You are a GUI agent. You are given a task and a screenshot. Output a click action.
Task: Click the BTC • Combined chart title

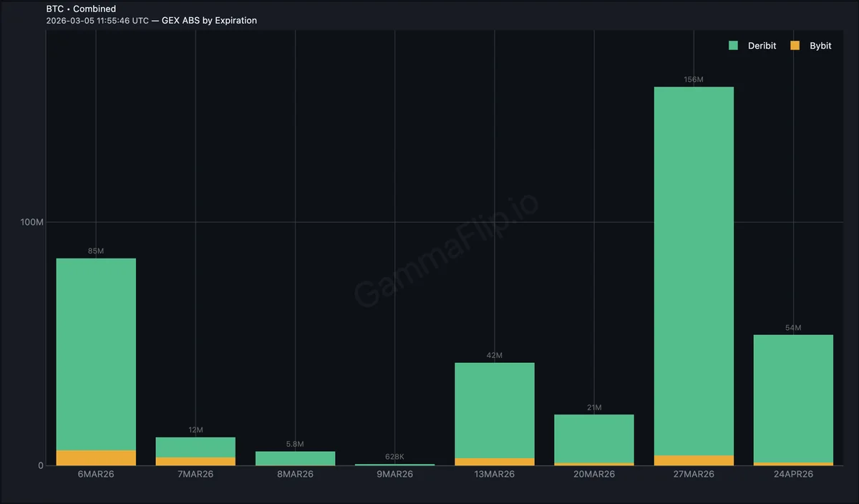pyautogui.click(x=81, y=9)
